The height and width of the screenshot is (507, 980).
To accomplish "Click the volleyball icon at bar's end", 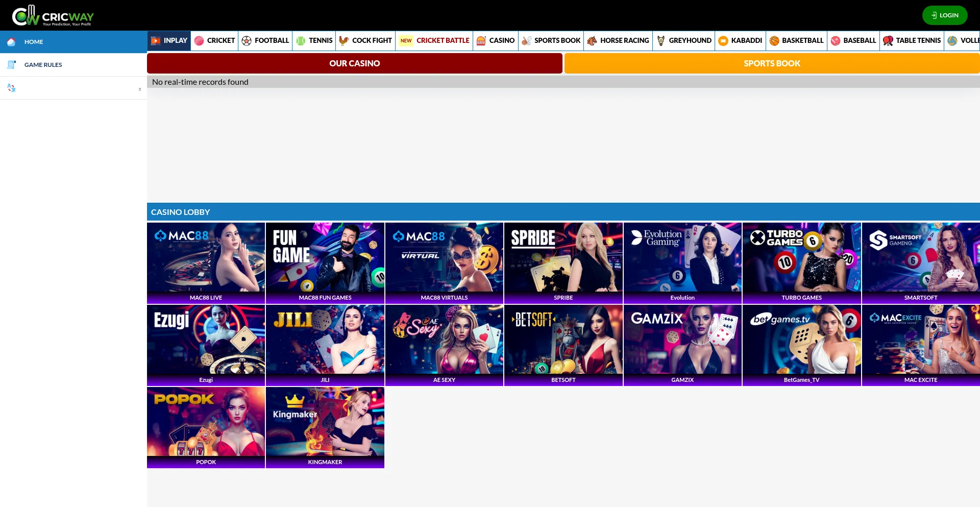I will point(952,41).
